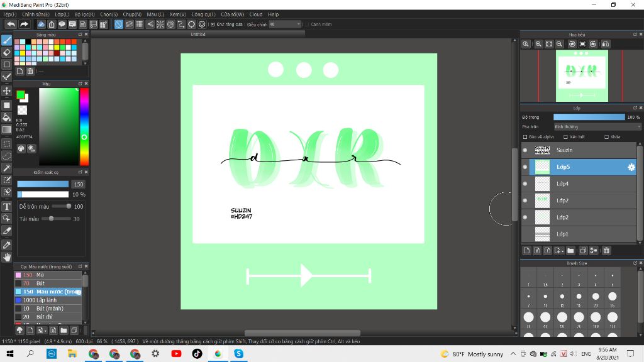The width and height of the screenshot is (644, 362).
Task: Click the brush size slider showing 150
Action: [43, 184]
